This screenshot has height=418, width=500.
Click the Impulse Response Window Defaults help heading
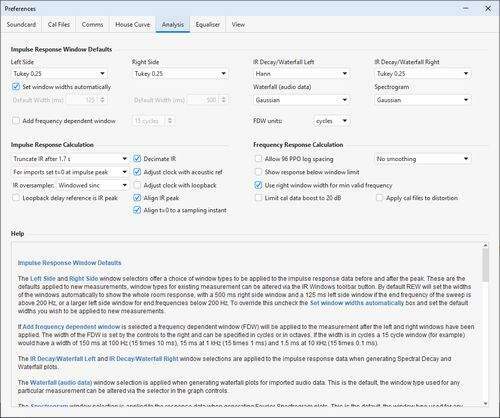[69, 263]
